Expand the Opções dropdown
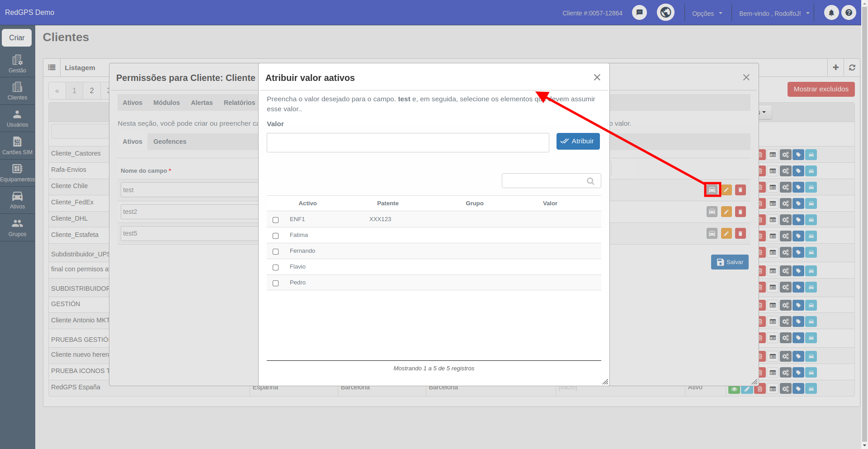 click(707, 13)
